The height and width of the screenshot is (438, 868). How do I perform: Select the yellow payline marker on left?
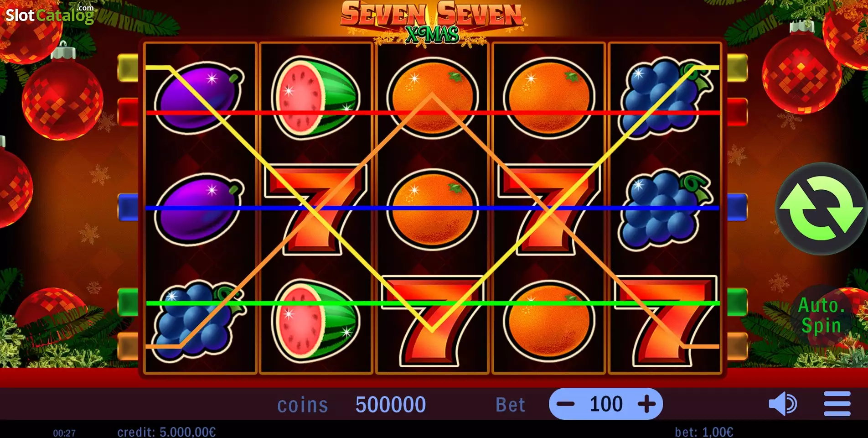pos(128,68)
